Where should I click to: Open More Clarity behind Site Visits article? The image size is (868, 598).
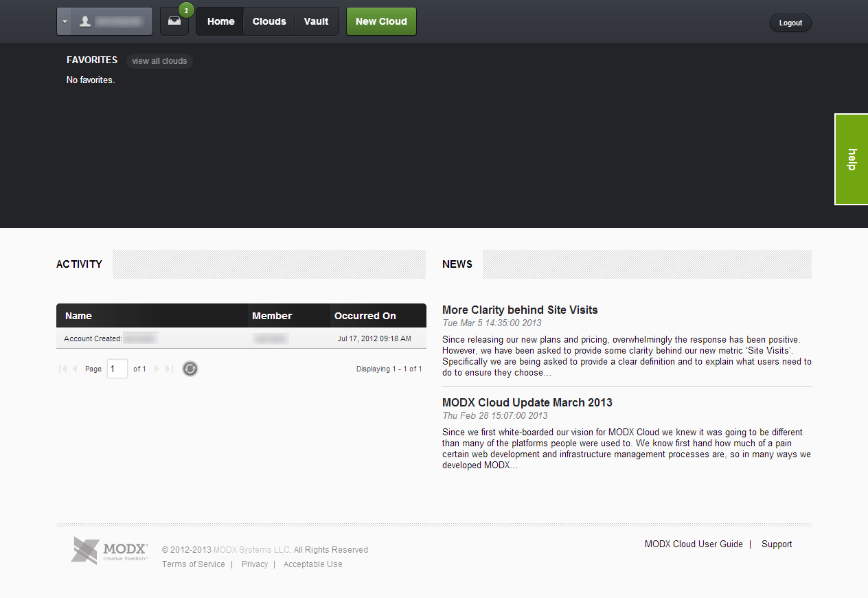tap(520, 310)
